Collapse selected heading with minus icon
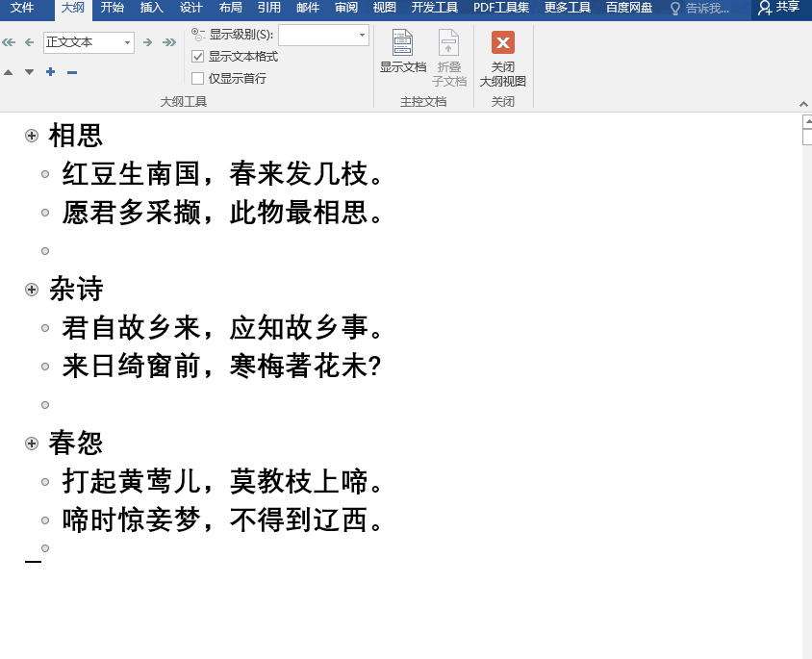Image resolution: width=812 pixels, height=659 pixels. (72, 72)
